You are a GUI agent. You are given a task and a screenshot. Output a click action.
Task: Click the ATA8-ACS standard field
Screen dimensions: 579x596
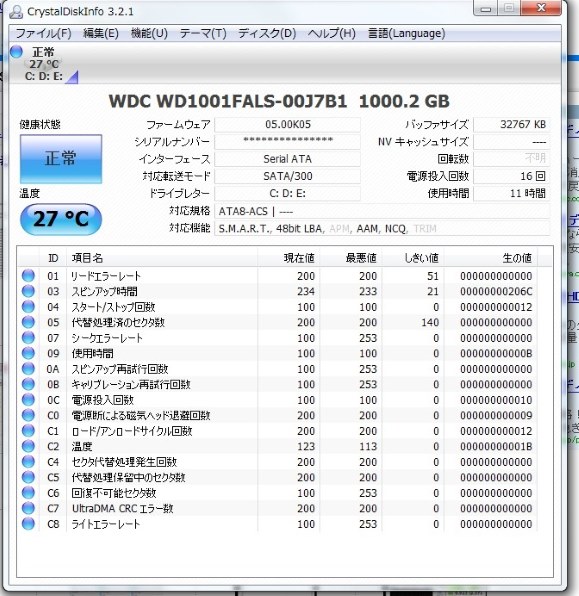point(382,211)
